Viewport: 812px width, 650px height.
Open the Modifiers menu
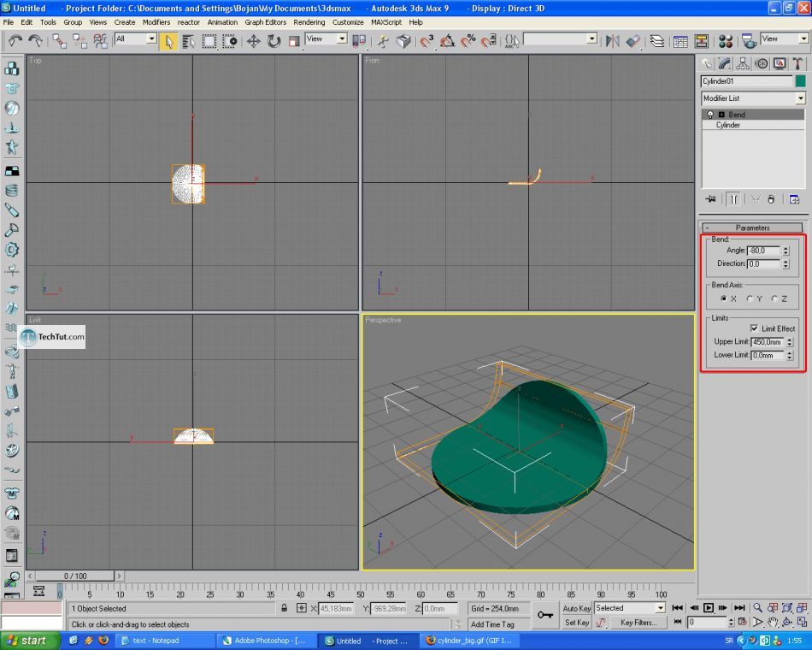tap(156, 22)
